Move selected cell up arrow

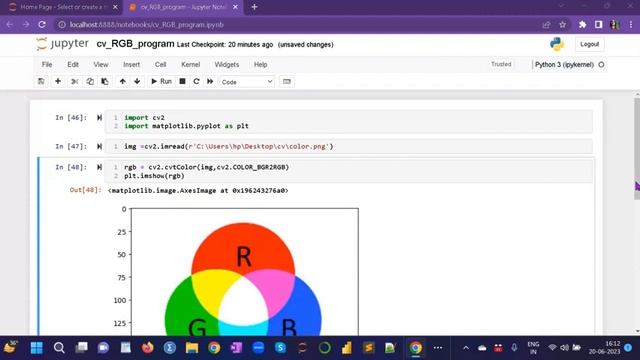(122, 82)
